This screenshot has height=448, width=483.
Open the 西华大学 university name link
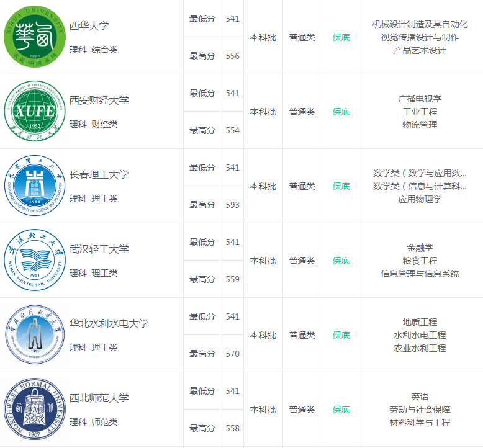(x=89, y=25)
